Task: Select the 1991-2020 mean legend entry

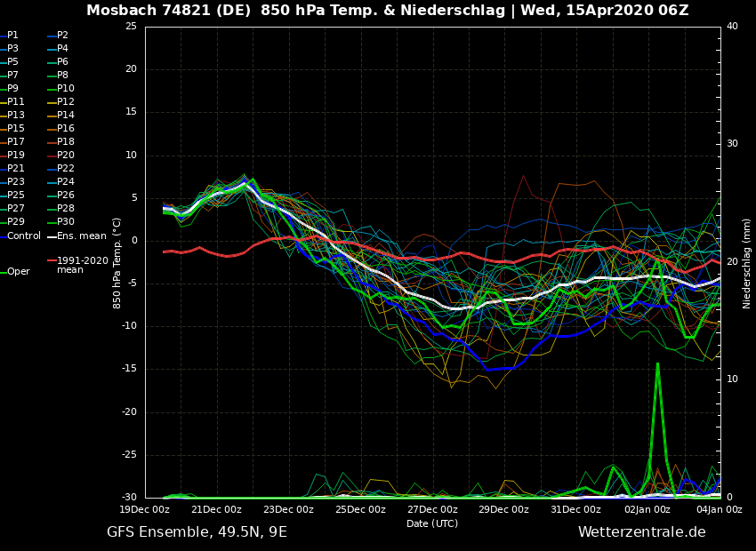Action: 82,265
